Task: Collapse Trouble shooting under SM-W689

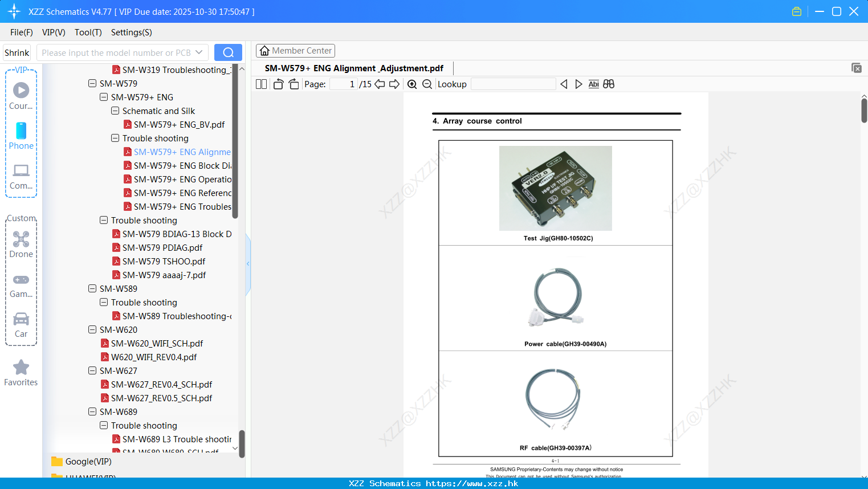Action: click(x=104, y=425)
